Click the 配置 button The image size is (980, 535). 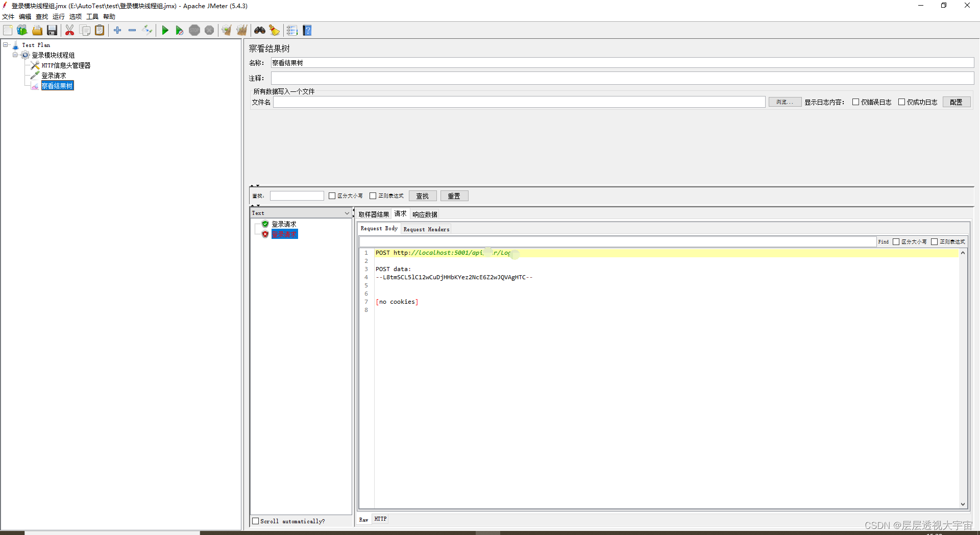point(957,102)
